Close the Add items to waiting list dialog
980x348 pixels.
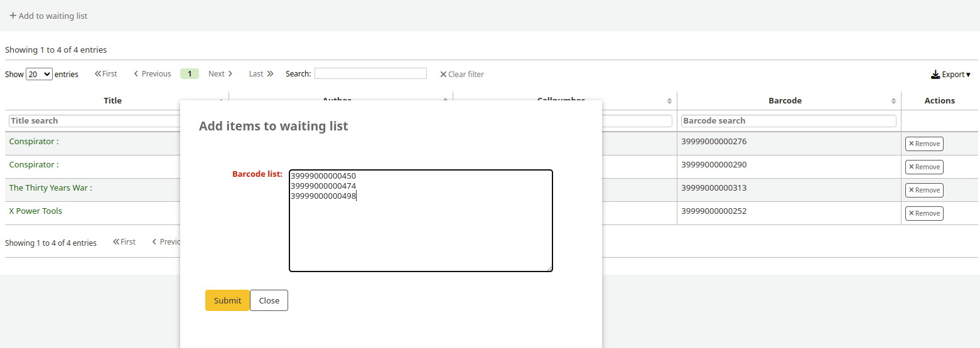(x=269, y=300)
